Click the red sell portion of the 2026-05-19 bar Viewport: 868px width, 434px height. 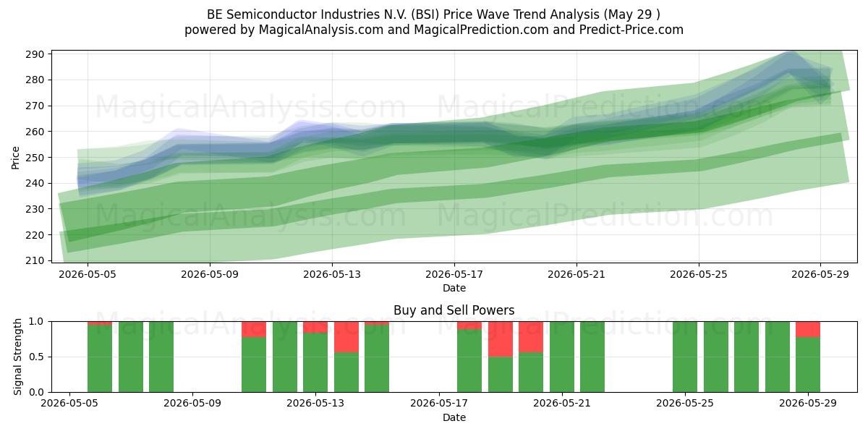[501, 339]
